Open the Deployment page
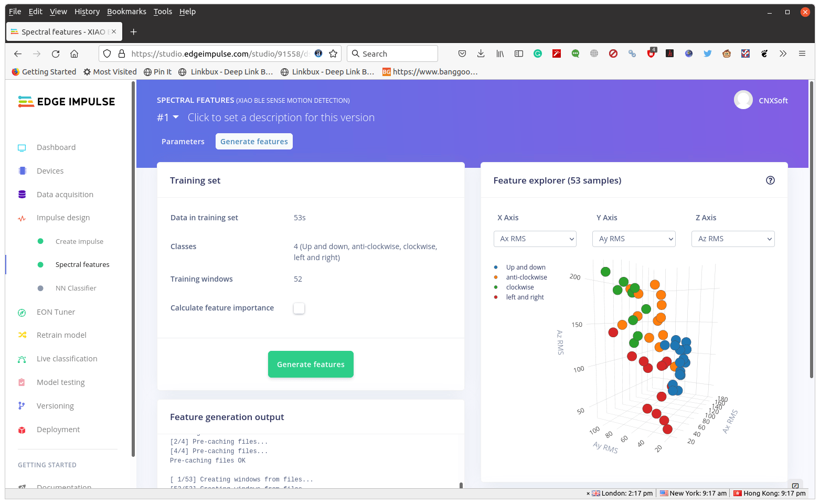The width and height of the screenshot is (820, 504). click(58, 430)
